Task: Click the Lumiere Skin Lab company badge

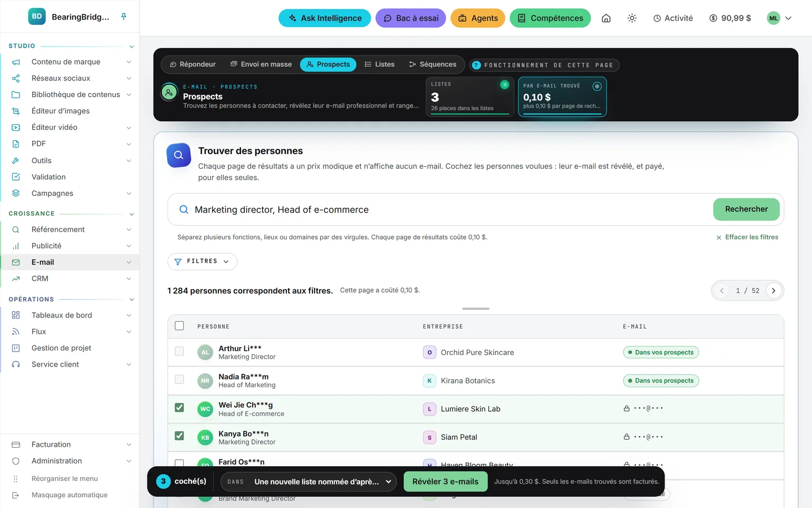Action: [x=429, y=409]
